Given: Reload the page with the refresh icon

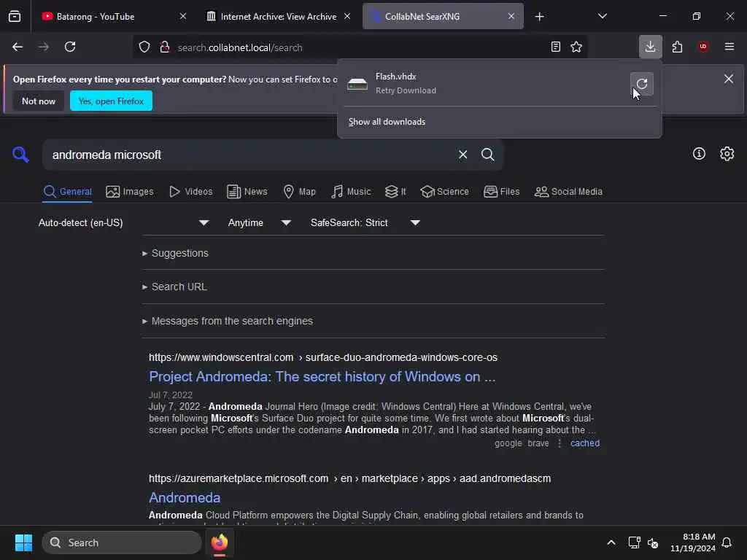Looking at the screenshot, I should (x=70, y=47).
